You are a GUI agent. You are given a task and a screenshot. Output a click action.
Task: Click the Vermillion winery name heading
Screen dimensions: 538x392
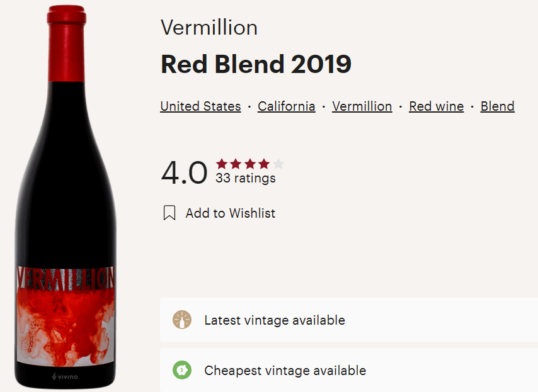pyautogui.click(x=209, y=28)
